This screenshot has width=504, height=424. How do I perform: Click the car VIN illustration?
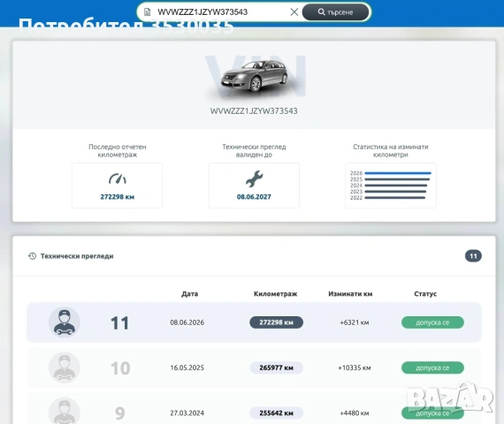click(256, 76)
